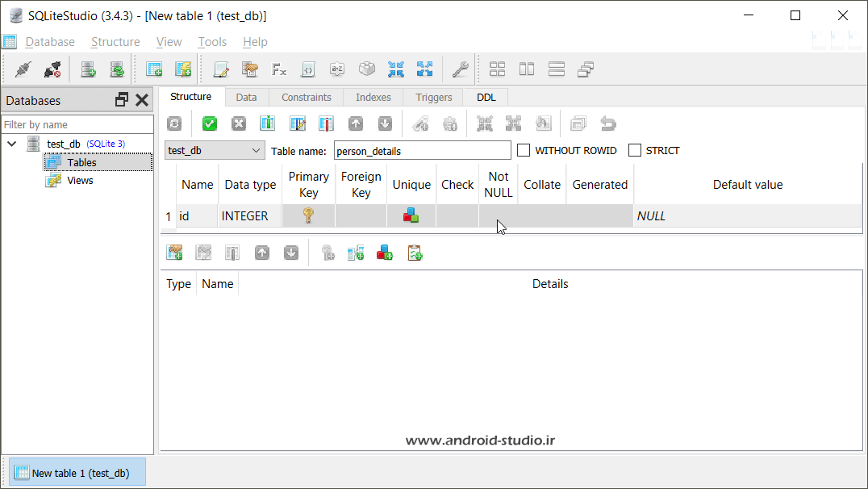Cascade windows with the overlapping icon
Viewport: 868px width, 489px height.
click(586, 69)
